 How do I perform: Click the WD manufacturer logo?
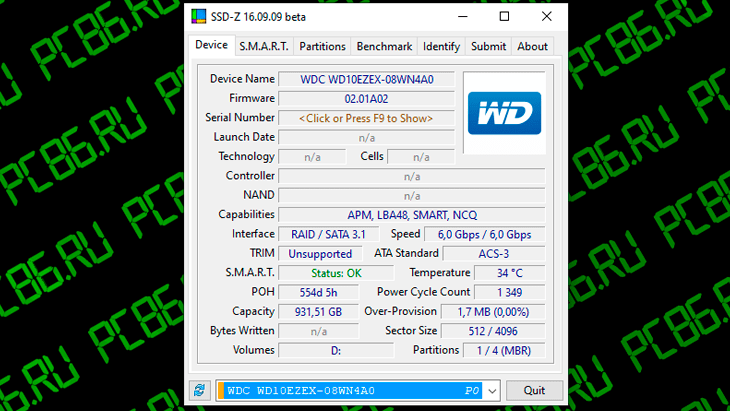[x=504, y=113]
